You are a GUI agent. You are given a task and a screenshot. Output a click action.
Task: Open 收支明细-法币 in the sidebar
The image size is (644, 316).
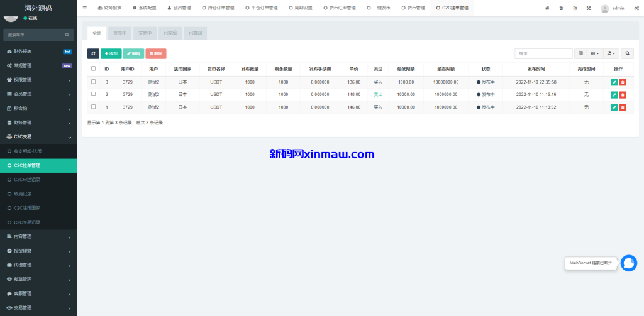coord(38,151)
